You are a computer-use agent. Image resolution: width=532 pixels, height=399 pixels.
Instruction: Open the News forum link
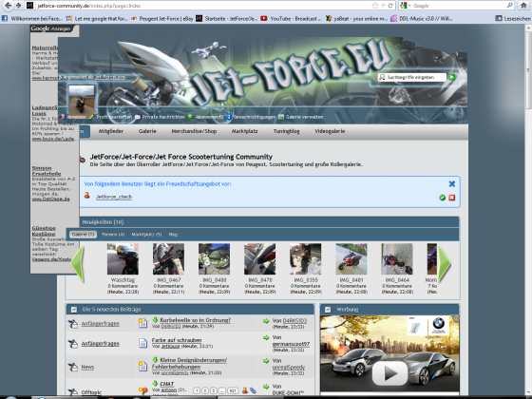(87, 367)
